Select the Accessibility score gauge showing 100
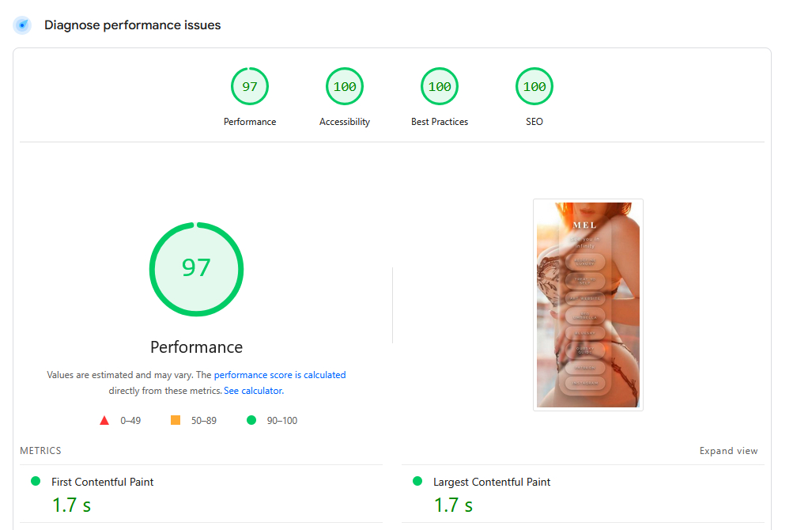Image resolution: width=812 pixels, height=530 pixels. coord(345,87)
